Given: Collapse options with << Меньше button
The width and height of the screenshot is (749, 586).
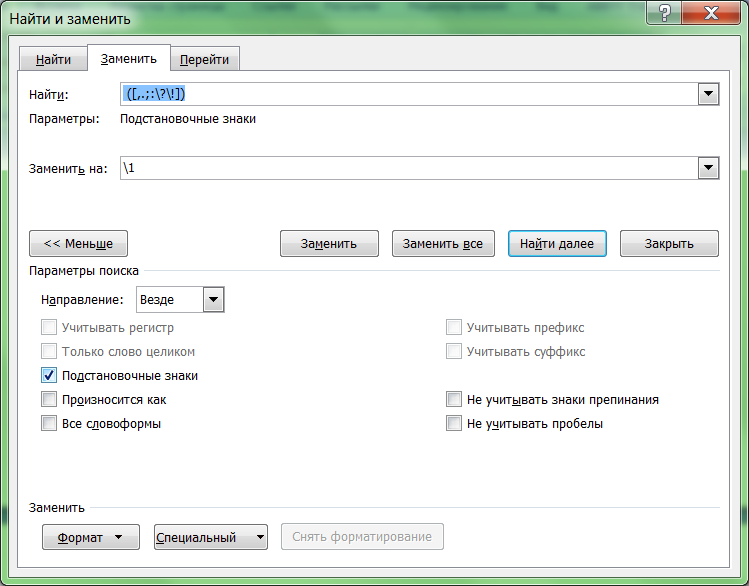Looking at the screenshot, I should click(x=78, y=244).
